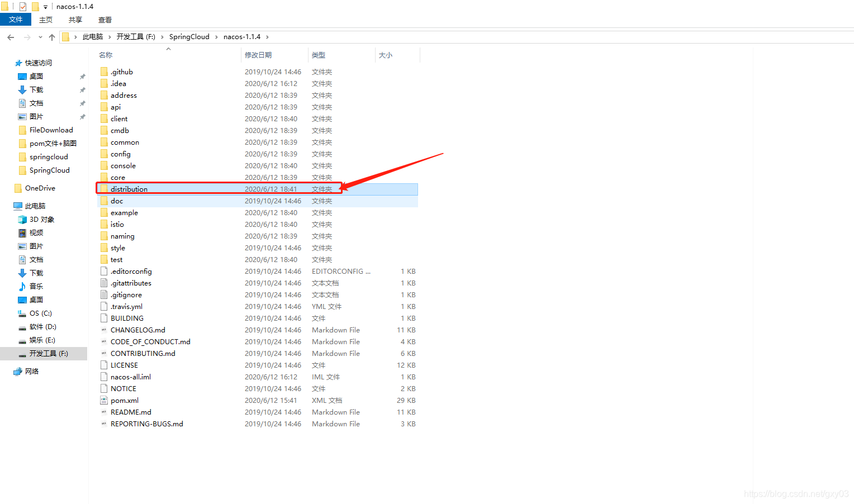Select the CHANGELOG.md file icon

click(x=104, y=330)
